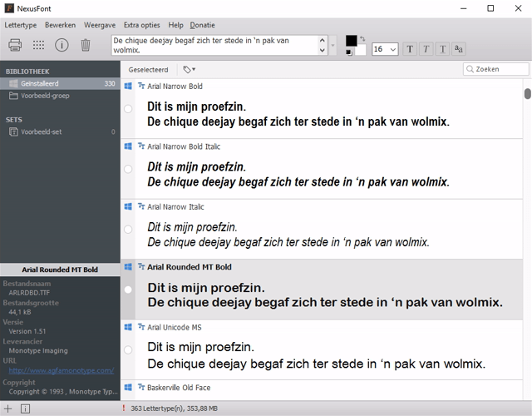Click the NexusFont app icon in title bar
The width and height of the screenshot is (532, 416).
pos(9,8)
